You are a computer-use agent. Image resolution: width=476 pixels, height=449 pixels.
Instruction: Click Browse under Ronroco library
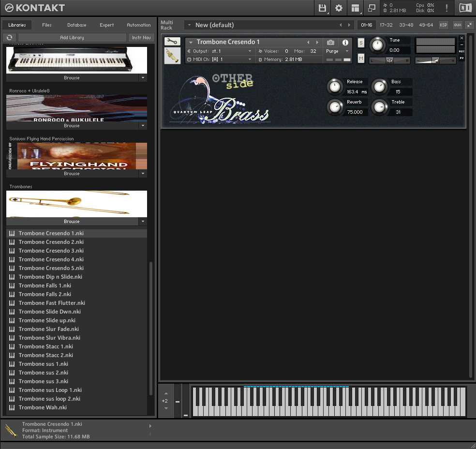point(72,125)
